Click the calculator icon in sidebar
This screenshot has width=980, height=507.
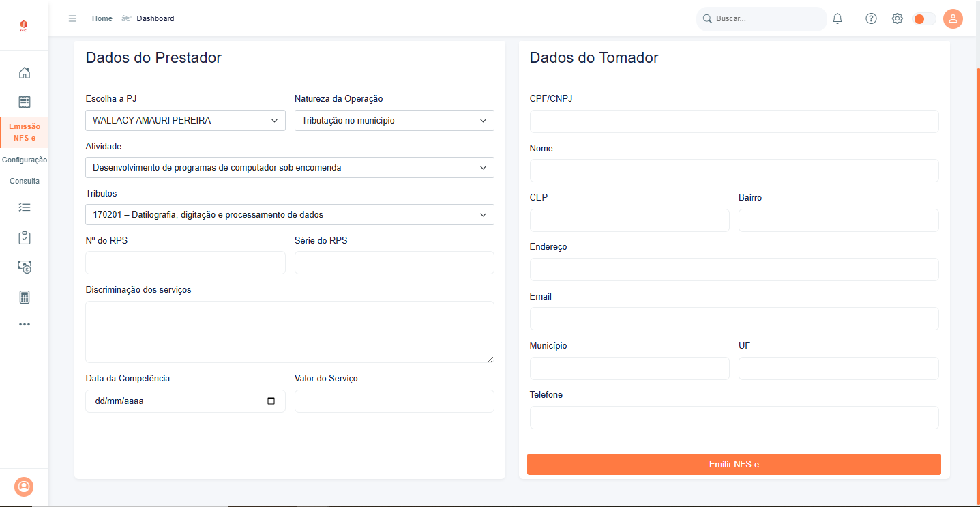[x=25, y=297]
